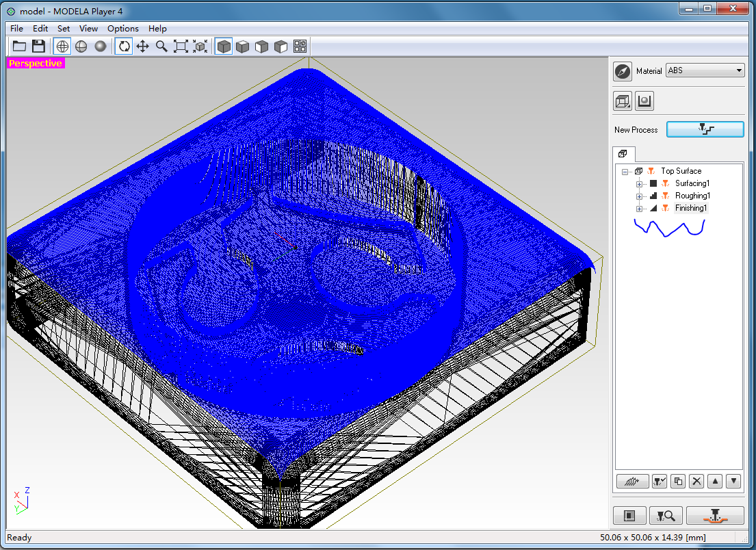Select the Side view cube icon
The height and width of the screenshot is (550, 756).
pos(281,47)
